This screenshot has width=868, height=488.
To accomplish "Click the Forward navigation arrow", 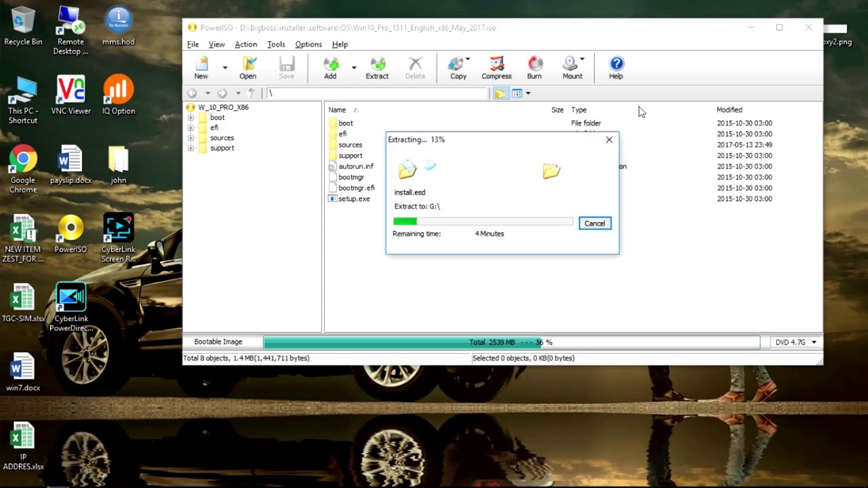I will [222, 93].
